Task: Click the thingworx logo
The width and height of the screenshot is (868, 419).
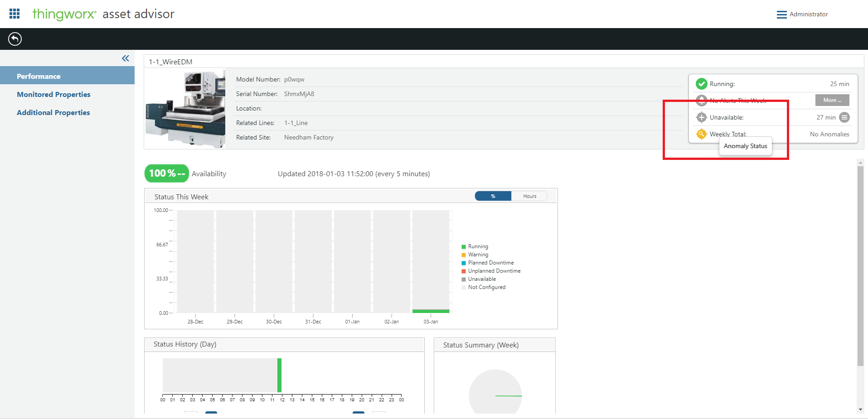Action: click(64, 14)
